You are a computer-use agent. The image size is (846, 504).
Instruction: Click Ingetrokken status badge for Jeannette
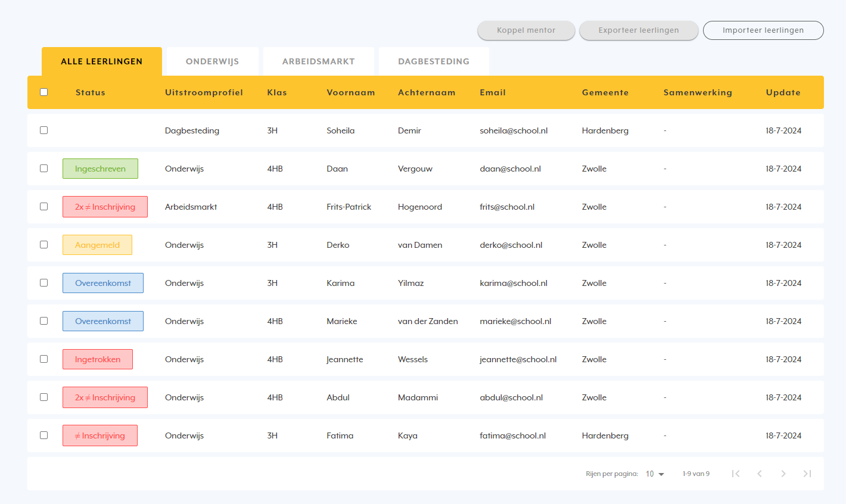pyautogui.click(x=98, y=359)
